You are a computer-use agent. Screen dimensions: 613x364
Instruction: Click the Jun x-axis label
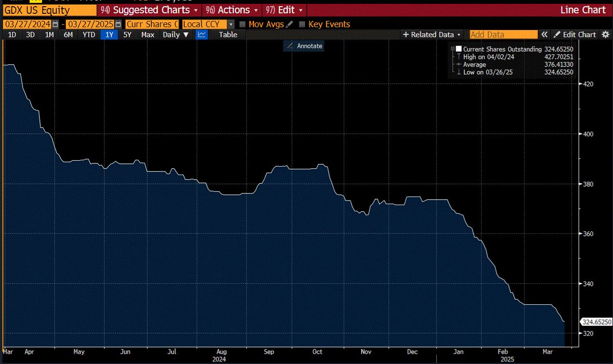[125, 352]
